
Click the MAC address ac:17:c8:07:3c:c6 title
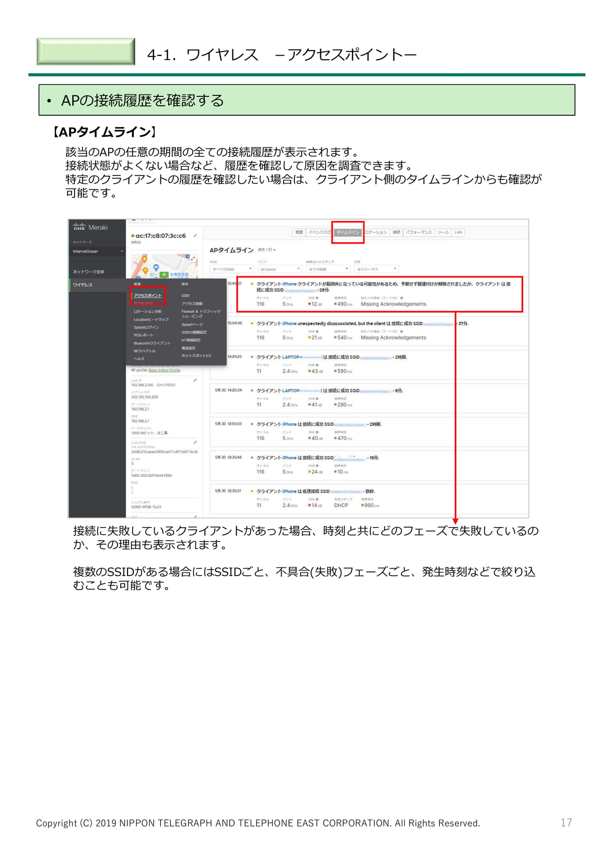pos(161,236)
